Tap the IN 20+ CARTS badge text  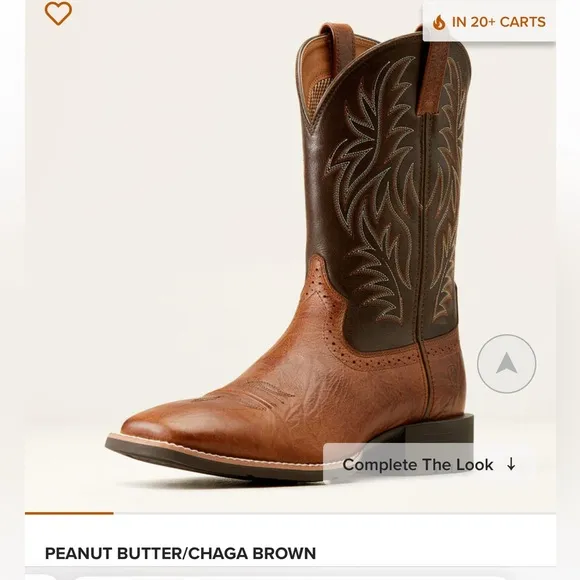(x=499, y=22)
